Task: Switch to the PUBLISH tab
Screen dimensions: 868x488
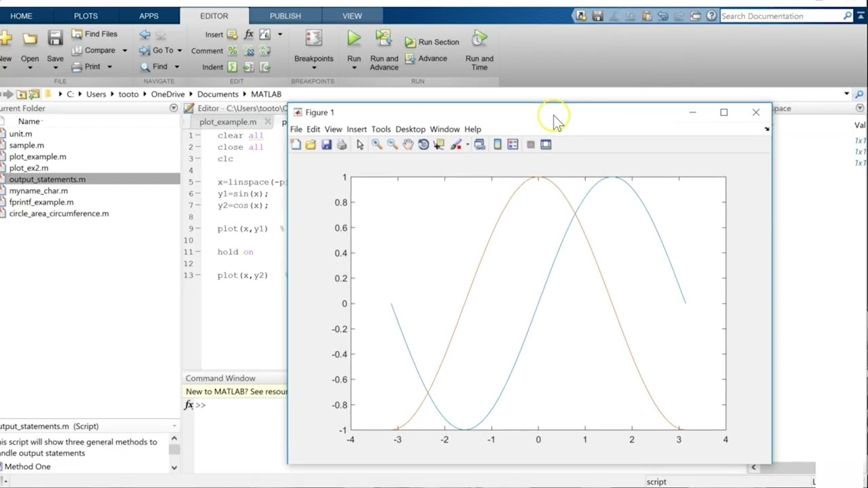Action: (285, 16)
